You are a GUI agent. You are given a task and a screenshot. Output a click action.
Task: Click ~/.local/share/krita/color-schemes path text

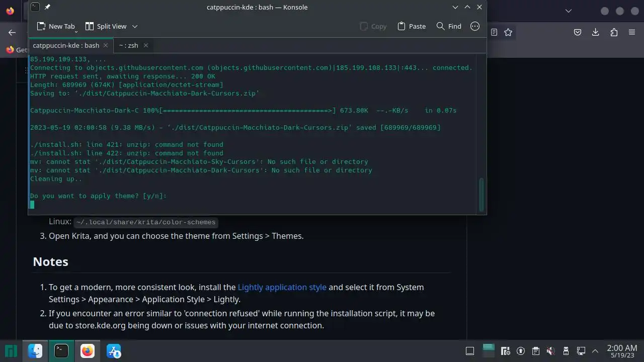coord(146,222)
